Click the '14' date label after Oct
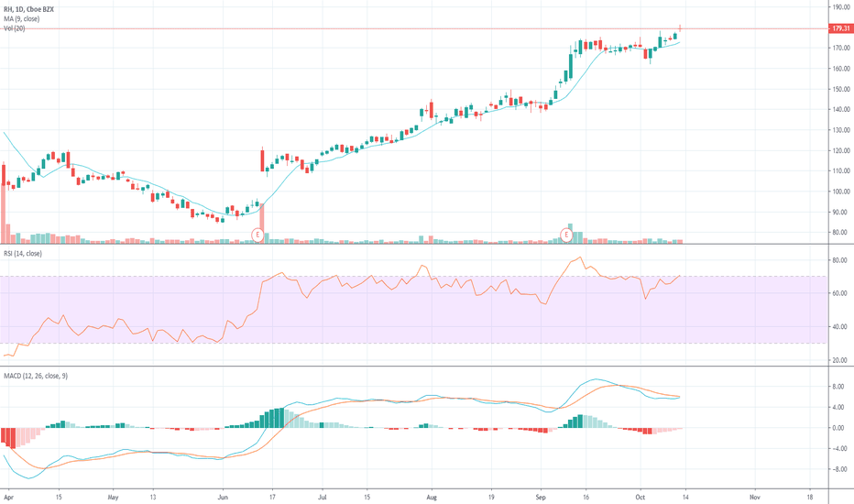Viewport: 854px width, 504px height. pos(685,498)
